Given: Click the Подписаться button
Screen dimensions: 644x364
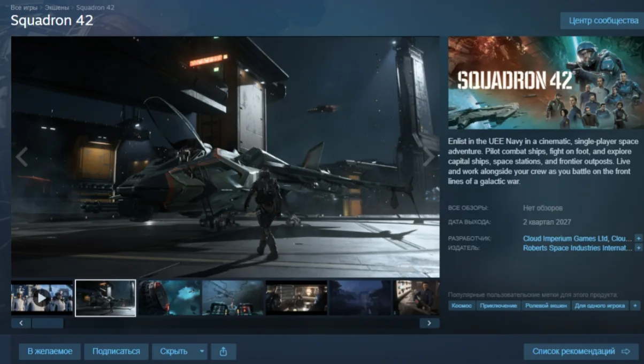Looking at the screenshot, I should tap(116, 351).
